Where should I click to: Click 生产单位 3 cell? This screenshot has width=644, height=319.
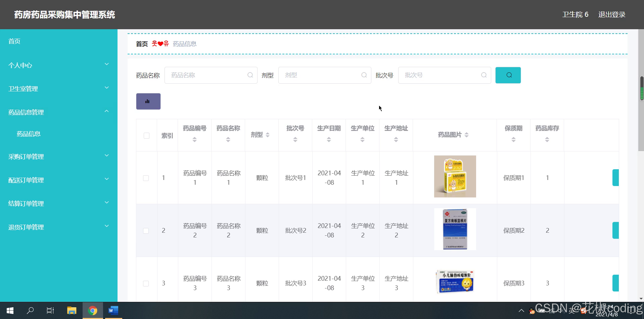[x=363, y=283]
